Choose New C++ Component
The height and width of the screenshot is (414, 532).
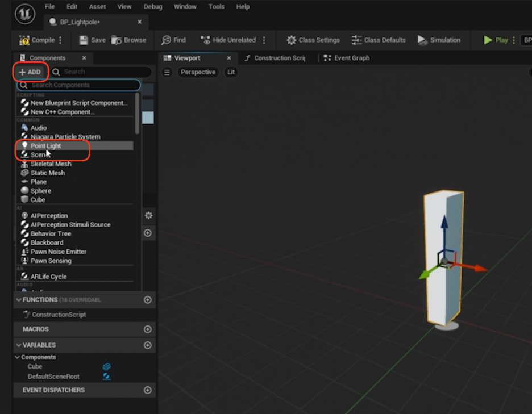coord(74,112)
